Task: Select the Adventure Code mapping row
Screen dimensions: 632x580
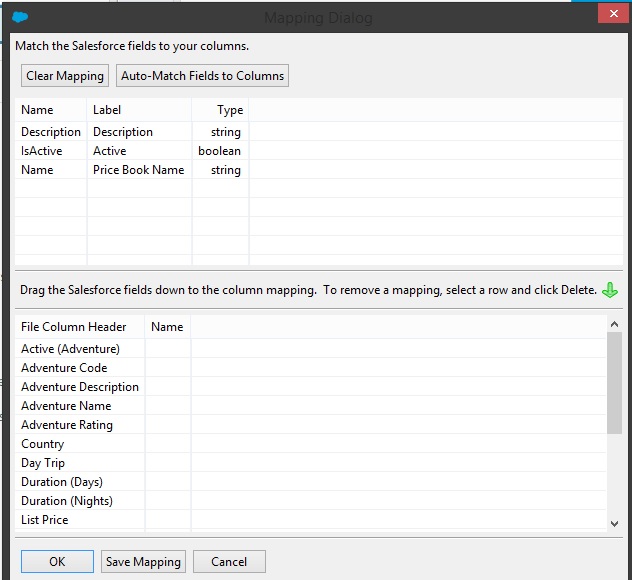Action: pyautogui.click(x=64, y=368)
